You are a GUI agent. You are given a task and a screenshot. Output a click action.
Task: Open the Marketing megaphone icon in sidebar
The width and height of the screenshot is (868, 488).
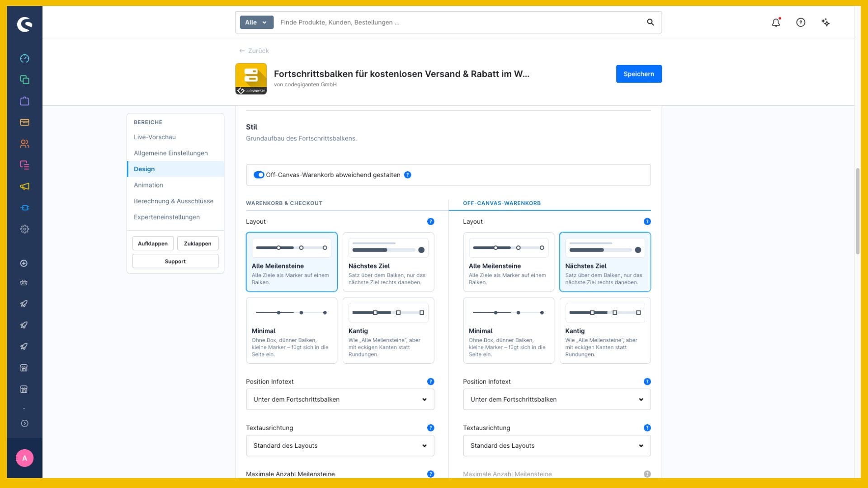pos(24,186)
